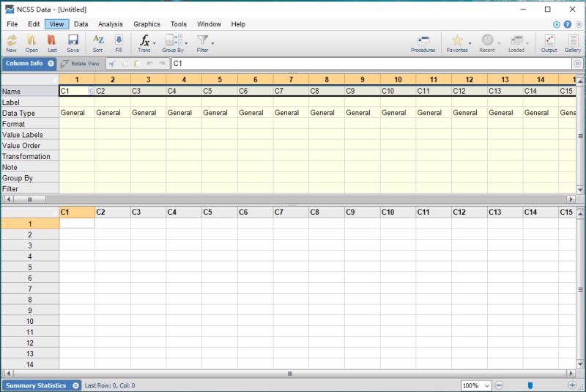Click the Value Labels row header

click(30, 135)
